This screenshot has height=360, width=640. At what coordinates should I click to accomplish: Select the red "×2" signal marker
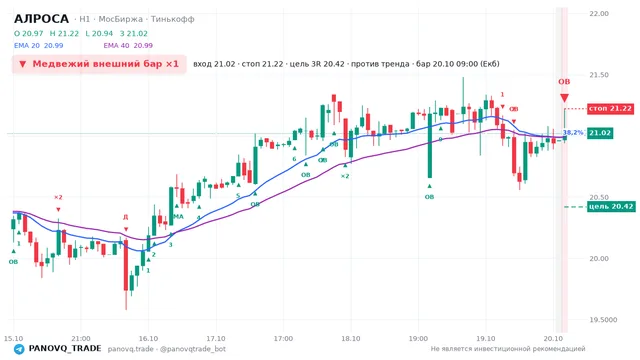[x=58, y=198]
